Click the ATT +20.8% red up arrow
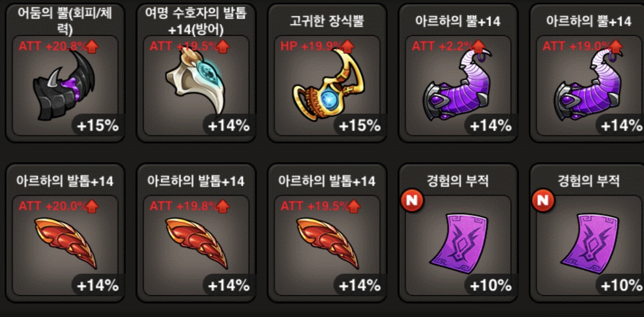Screen dimensions: 644x317 pyautogui.click(x=92, y=47)
